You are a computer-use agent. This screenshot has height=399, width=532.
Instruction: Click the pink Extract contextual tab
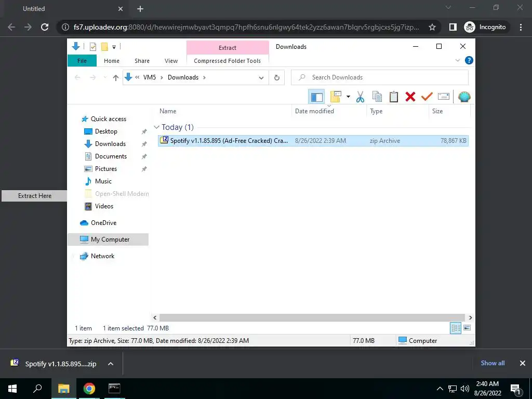(x=228, y=48)
